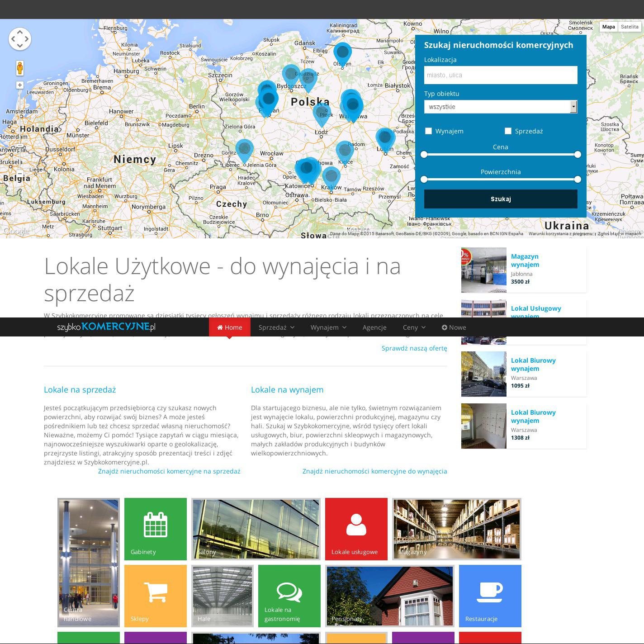
Task: Open the Sklepy shopping cart tile
Action: coord(156,596)
